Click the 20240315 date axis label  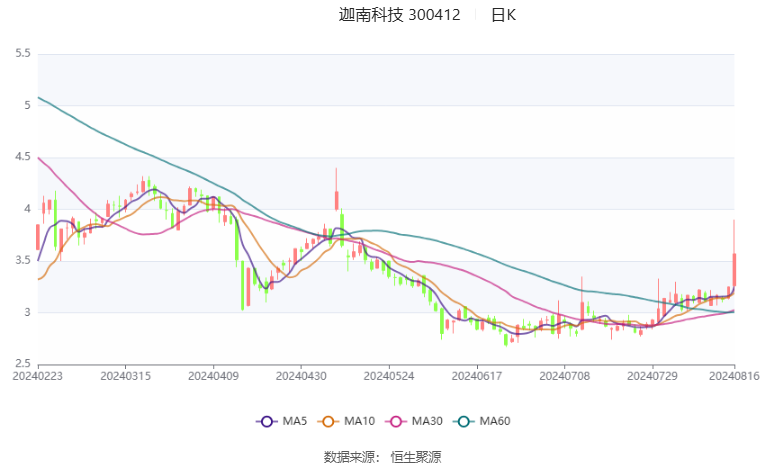click(125, 376)
